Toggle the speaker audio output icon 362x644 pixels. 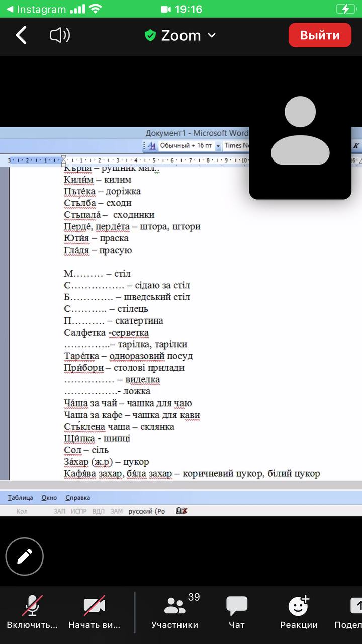60,35
